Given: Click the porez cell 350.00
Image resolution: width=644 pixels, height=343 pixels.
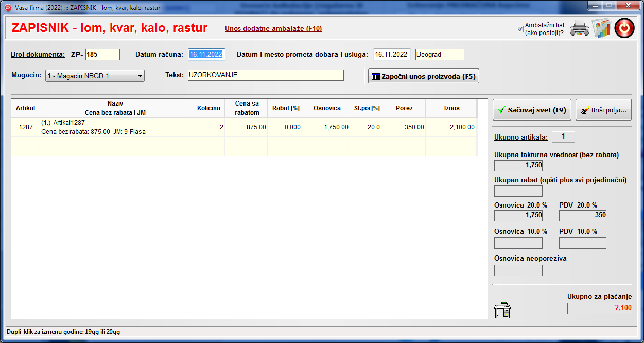Looking at the screenshot, I should tap(404, 127).
